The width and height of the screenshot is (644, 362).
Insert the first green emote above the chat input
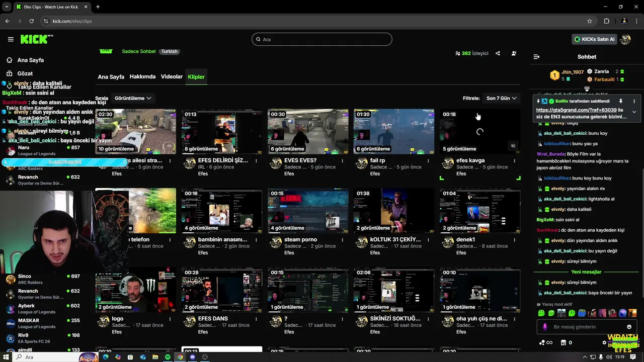tap(541, 313)
